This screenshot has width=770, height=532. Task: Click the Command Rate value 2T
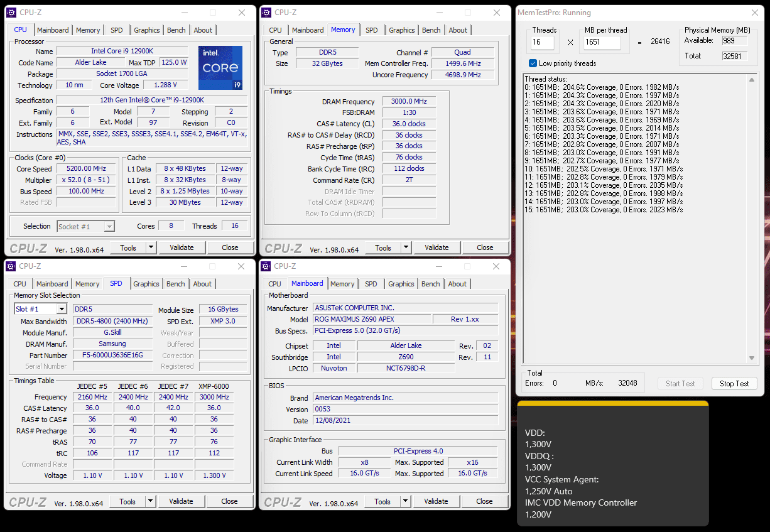409,180
